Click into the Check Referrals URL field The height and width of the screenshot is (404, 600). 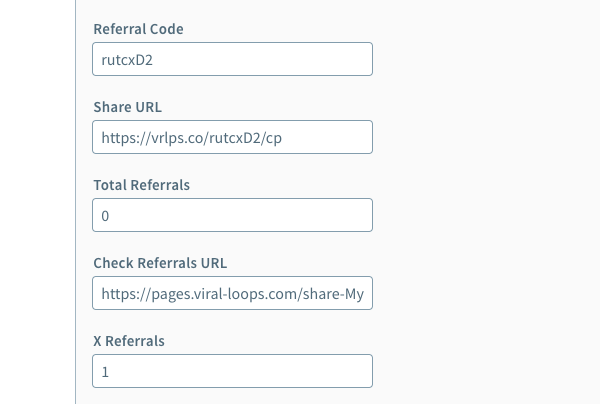click(232, 293)
